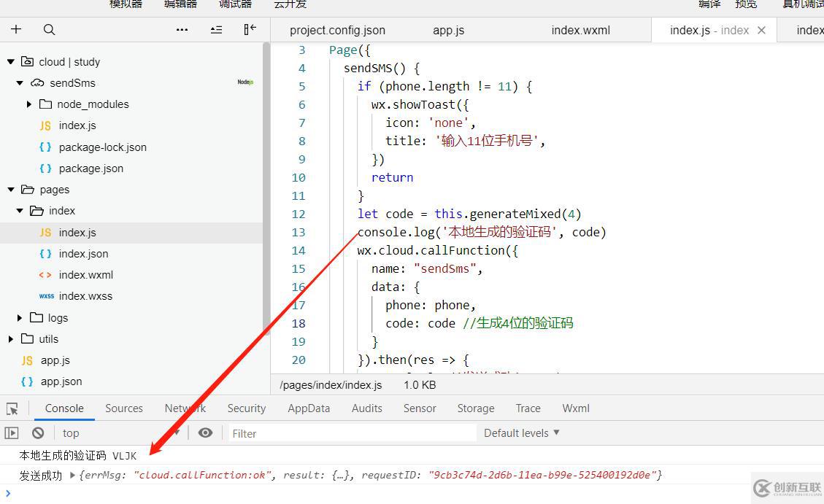Open index.js inside sendSms folder
The image size is (824, 504).
pos(77,125)
